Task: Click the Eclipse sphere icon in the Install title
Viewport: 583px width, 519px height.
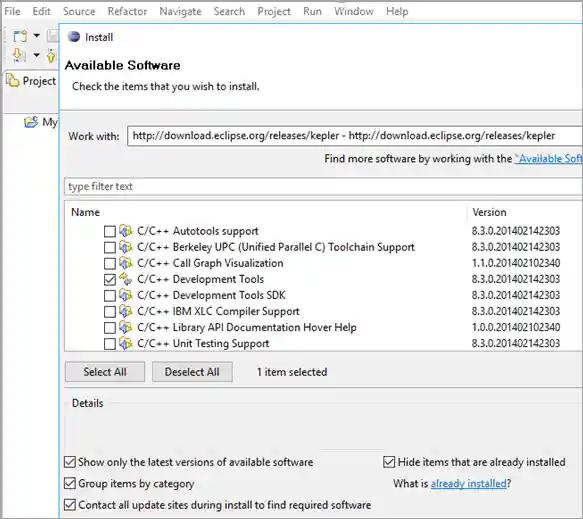Action: pos(74,37)
